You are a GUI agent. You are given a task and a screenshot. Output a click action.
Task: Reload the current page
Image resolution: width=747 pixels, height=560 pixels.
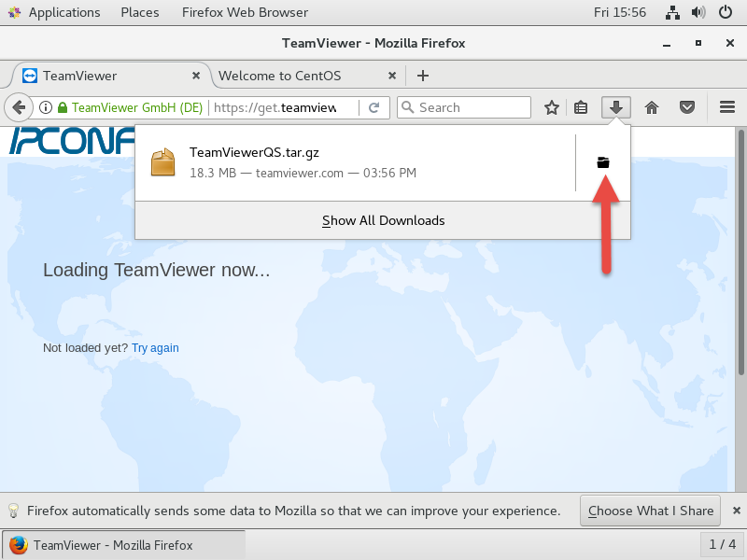click(x=374, y=107)
